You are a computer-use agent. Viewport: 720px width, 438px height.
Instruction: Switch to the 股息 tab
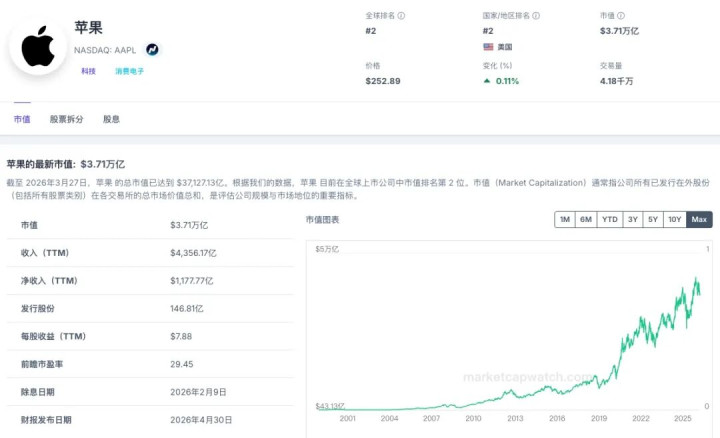[x=111, y=119]
